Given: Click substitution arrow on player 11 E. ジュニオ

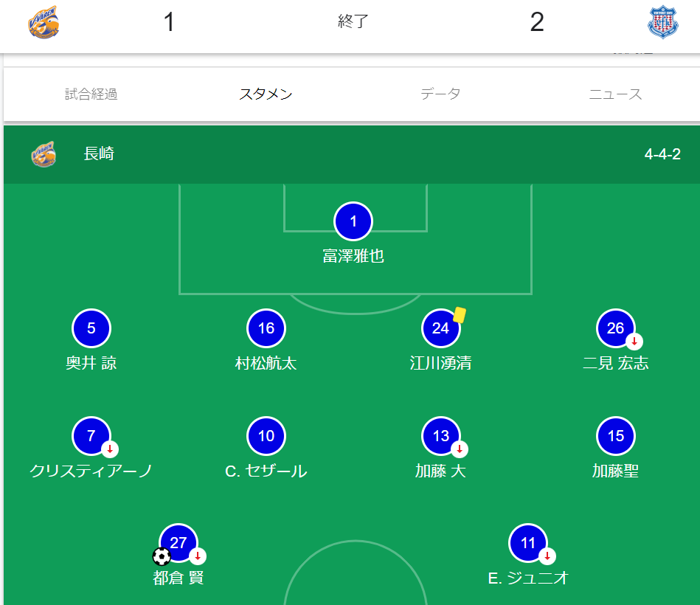Looking at the screenshot, I should click(547, 556).
